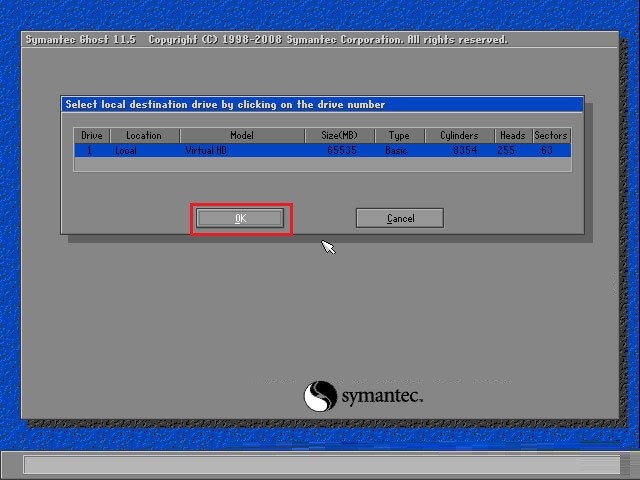This screenshot has width=640, height=480.
Task: Click the Model column header
Action: pyautogui.click(x=241, y=135)
